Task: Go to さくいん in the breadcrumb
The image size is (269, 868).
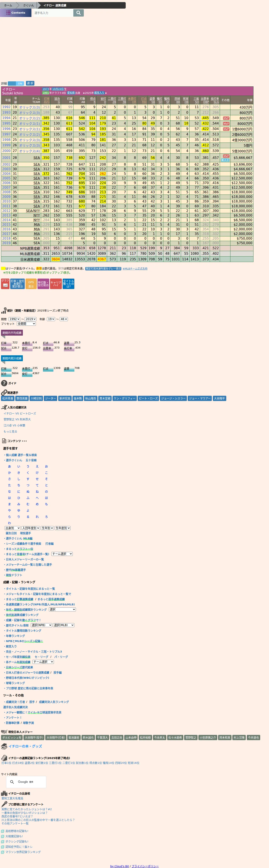Action: click(28, 5)
